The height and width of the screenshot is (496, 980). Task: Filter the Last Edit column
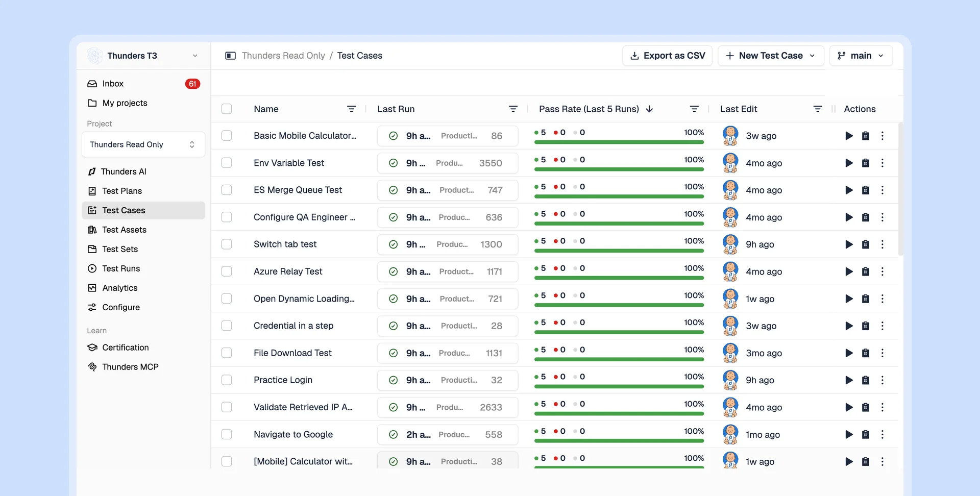coord(818,109)
